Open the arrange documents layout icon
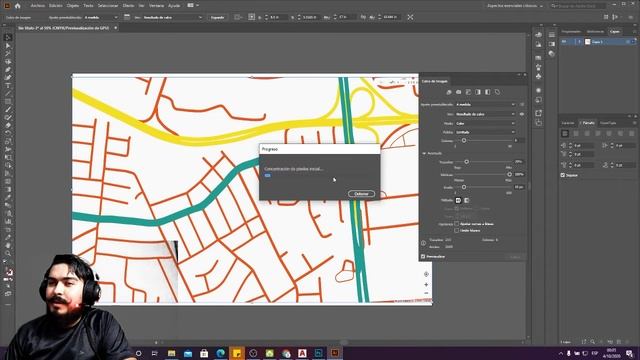Image resolution: width=640 pixels, height=360 pixels. 192,6
